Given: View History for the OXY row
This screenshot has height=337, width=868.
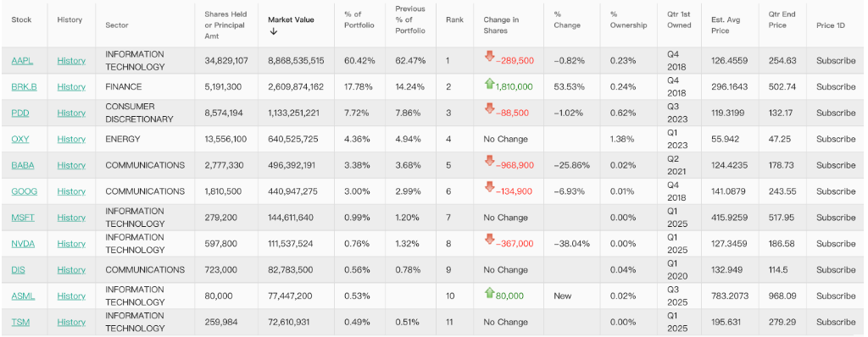Looking at the screenshot, I should 71,139.
